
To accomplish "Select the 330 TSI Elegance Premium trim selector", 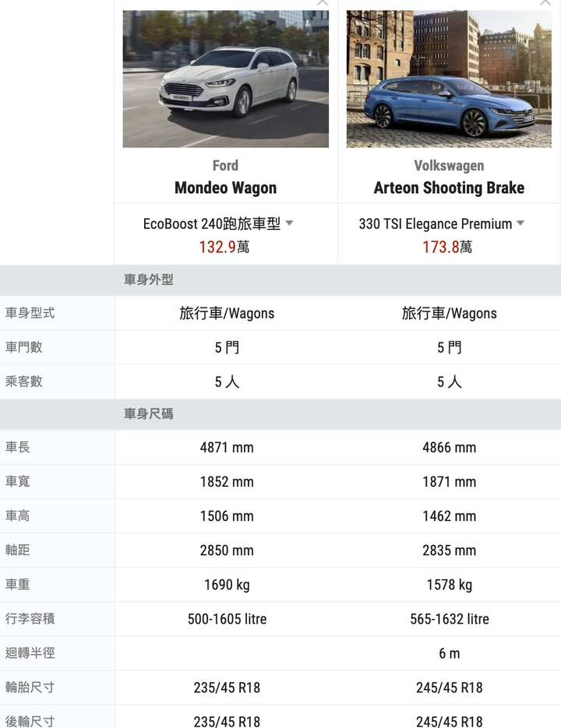I will pyautogui.click(x=436, y=224).
